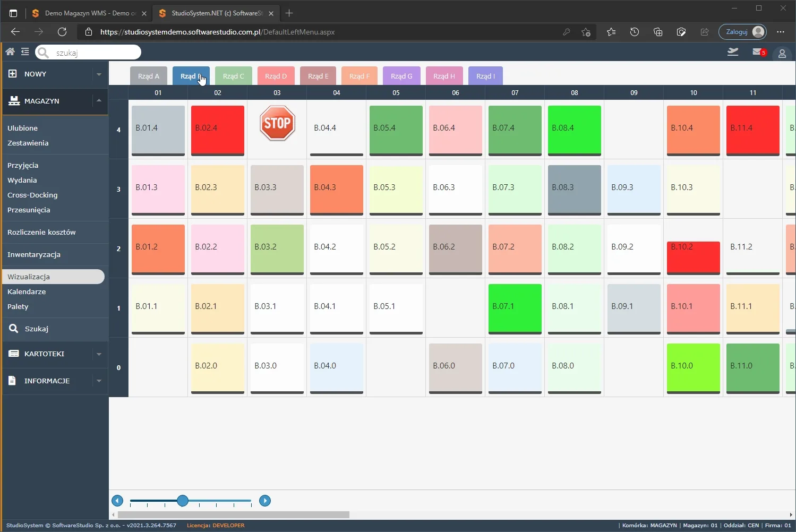The image size is (796, 532).
Task: Open browser collections icon
Action: (658, 32)
